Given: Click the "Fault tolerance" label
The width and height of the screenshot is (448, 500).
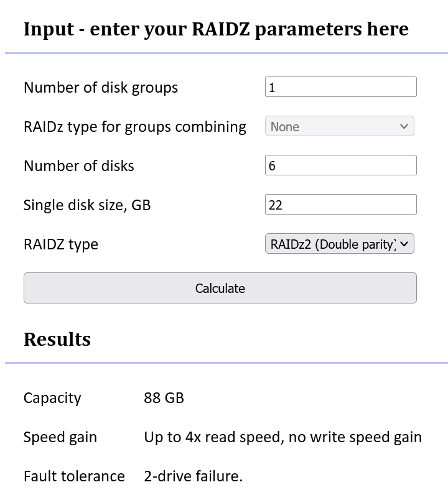Looking at the screenshot, I should (73, 476).
